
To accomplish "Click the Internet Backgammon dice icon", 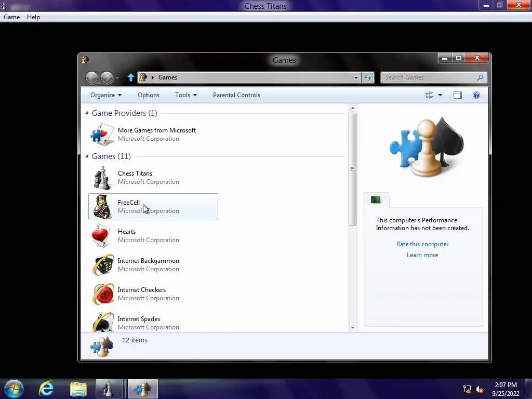I will pos(103,264).
